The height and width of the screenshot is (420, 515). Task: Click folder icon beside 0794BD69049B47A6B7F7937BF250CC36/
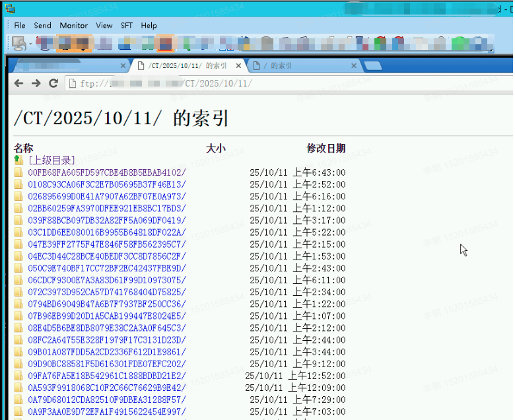(18, 304)
